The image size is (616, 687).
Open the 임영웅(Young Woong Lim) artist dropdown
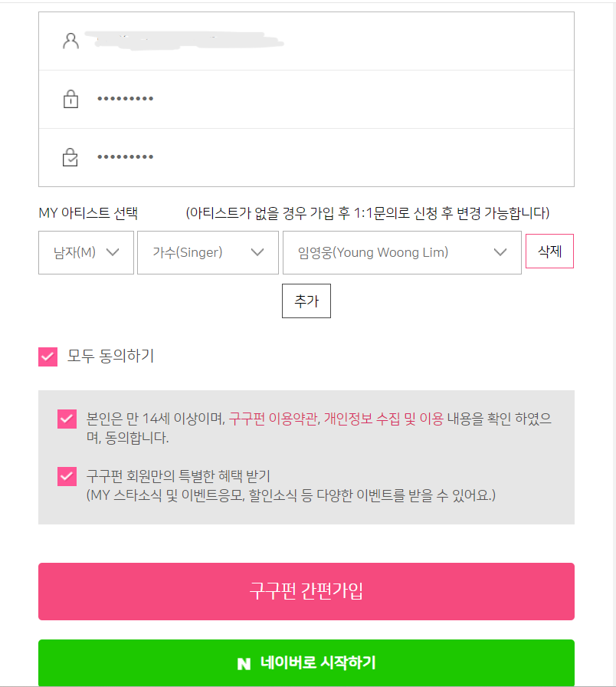(x=401, y=252)
